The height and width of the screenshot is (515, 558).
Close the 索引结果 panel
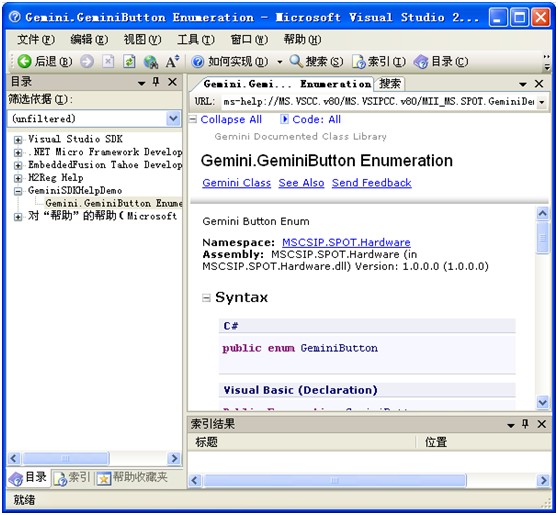click(542, 424)
